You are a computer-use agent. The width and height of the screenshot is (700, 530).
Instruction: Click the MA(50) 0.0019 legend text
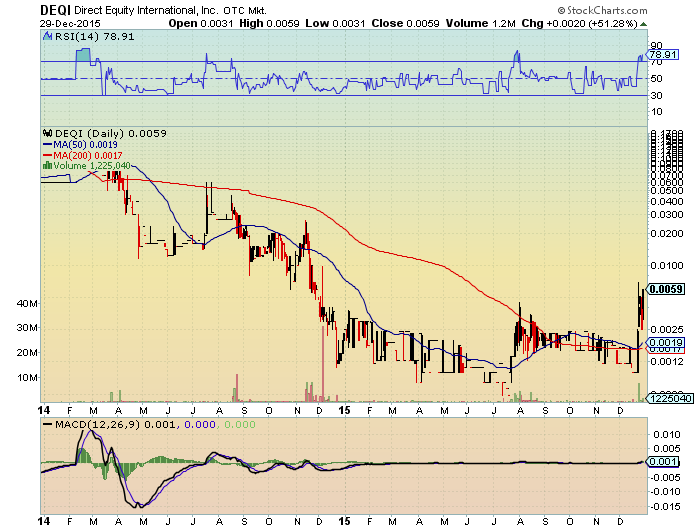pyautogui.click(x=85, y=145)
